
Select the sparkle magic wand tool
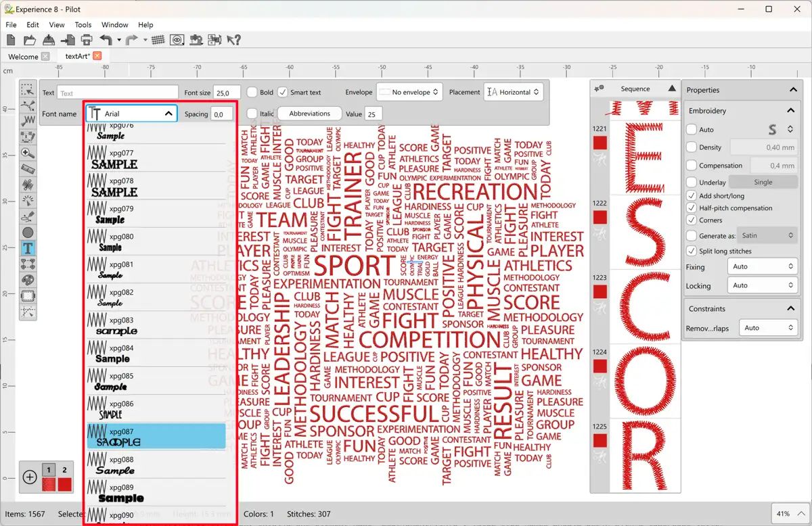[x=28, y=200]
